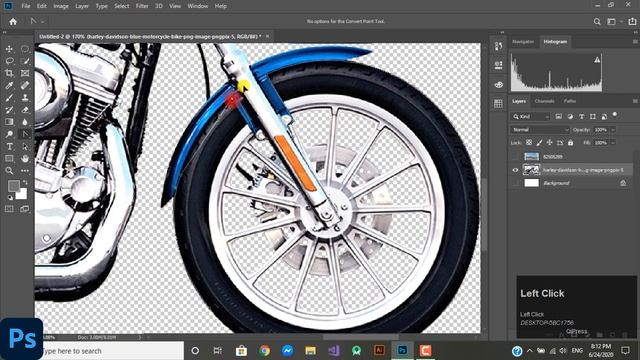This screenshot has width=640, height=360.
Task: Click the Home icon in options bar
Action: 13,22
